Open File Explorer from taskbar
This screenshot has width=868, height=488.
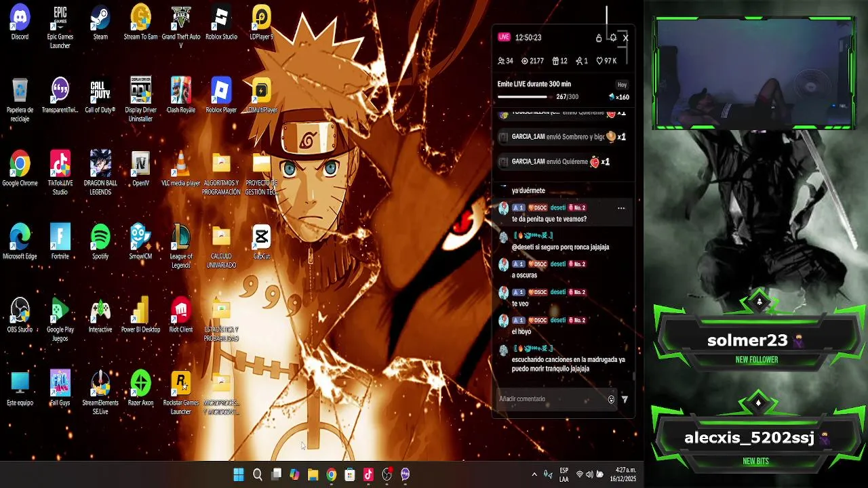(x=313, y=474)
